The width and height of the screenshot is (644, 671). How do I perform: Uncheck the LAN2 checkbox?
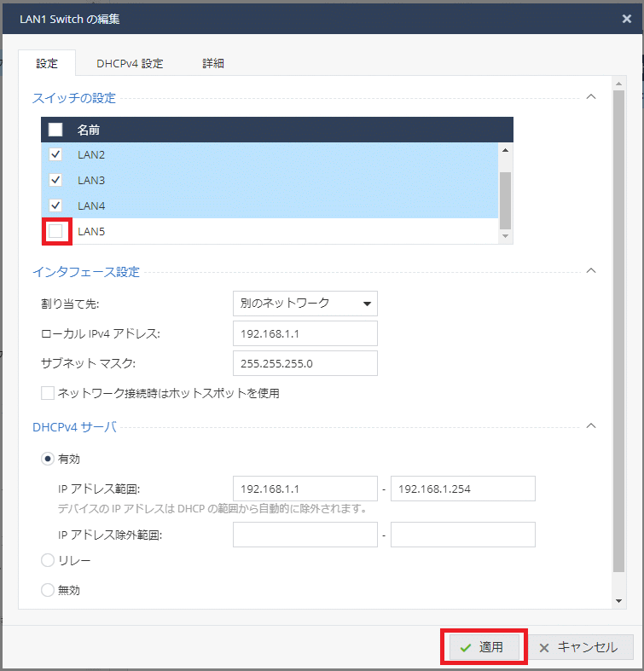point(55,155)
